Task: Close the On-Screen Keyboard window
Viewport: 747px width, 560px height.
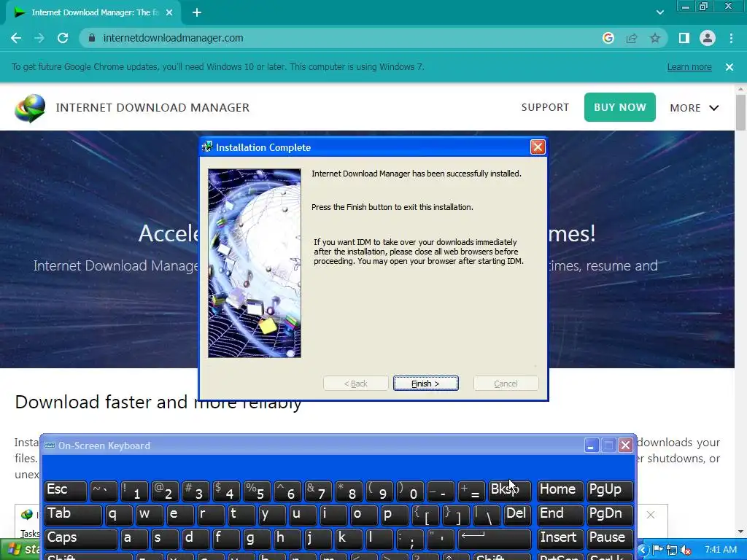Action: pos(625,446)
